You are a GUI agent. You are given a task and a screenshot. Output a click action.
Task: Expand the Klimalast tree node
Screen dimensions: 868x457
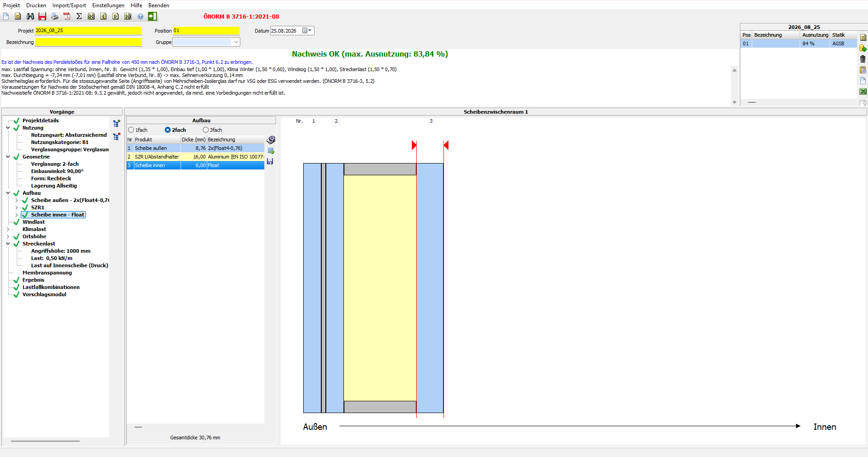coord(8,229)
